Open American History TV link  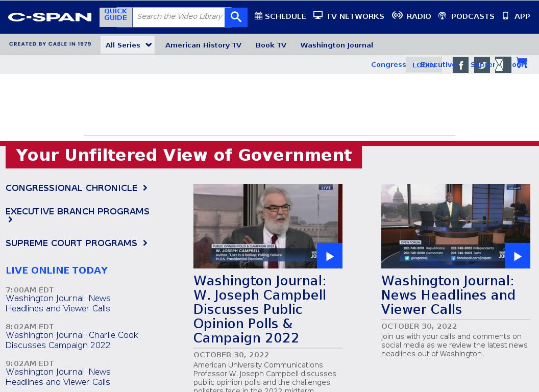click(x=203, y=45)
